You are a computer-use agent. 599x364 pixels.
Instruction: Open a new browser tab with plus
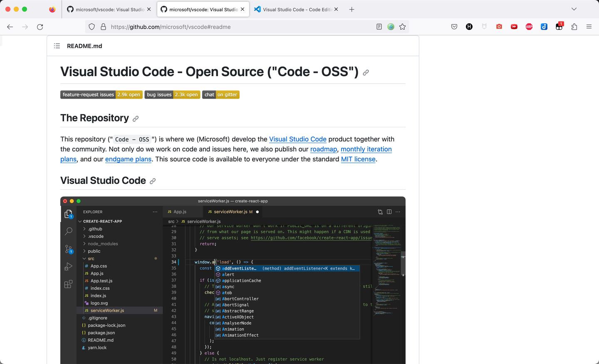click(x=352, y=9)
